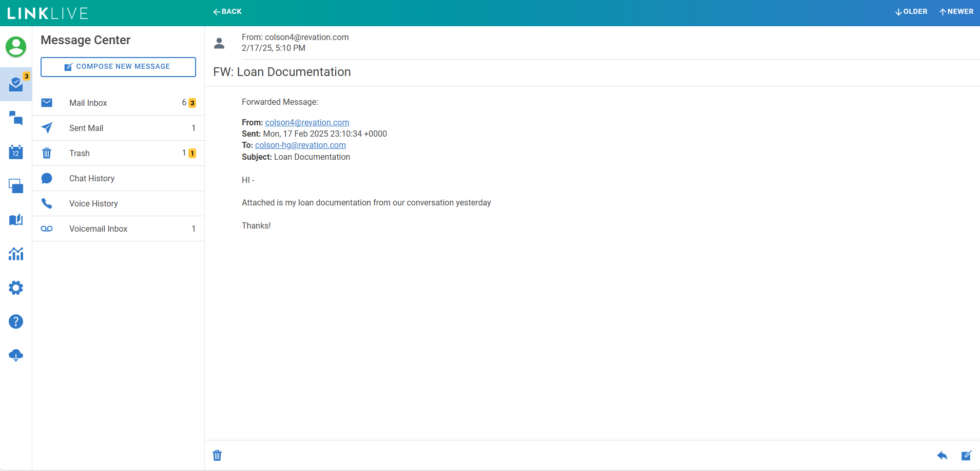Open the analytics chart sidebar icon
The width and height of the screenshot is (980, 471).
pyautogui.click(x=16, y=254)
